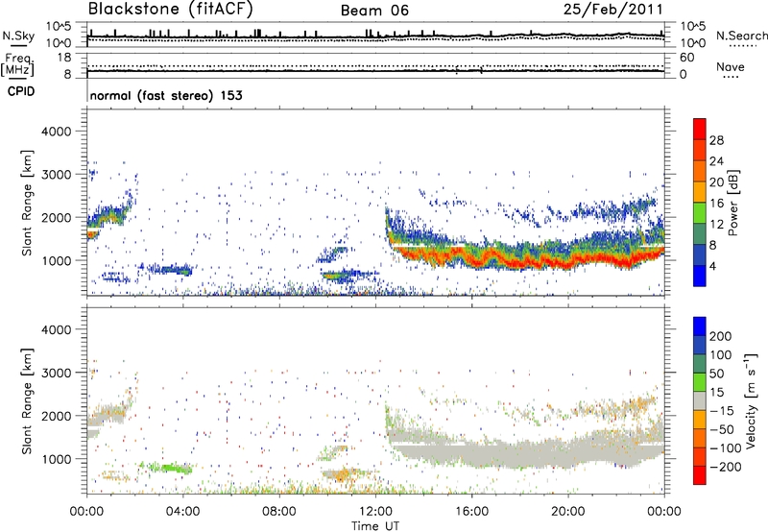Click the "-200" velocity colorbar value
This screenshot has width=768, height=532.
[x=725, y=467]
